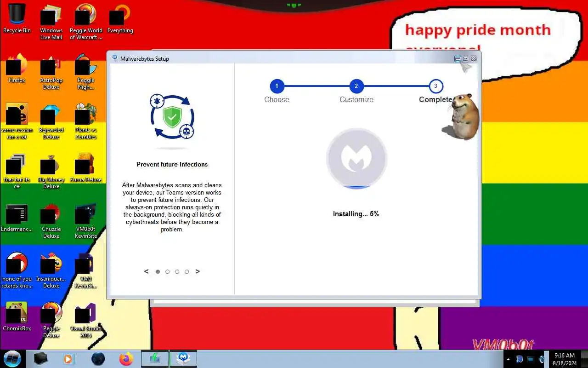The height and width of the screenshot is (368, 588).
Task: Select the fourth carousel dot
Action: tap(187, 272)
